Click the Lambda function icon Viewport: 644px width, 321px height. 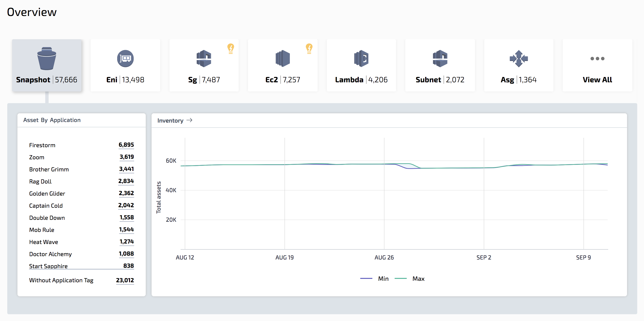click(361, 59)
